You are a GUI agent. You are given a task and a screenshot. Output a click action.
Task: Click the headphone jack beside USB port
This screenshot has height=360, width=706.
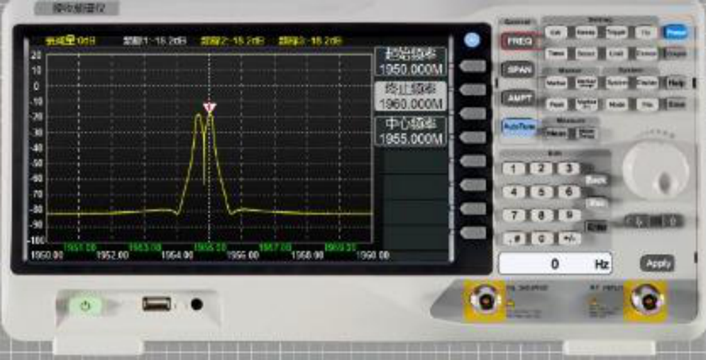tap(196, 305)
